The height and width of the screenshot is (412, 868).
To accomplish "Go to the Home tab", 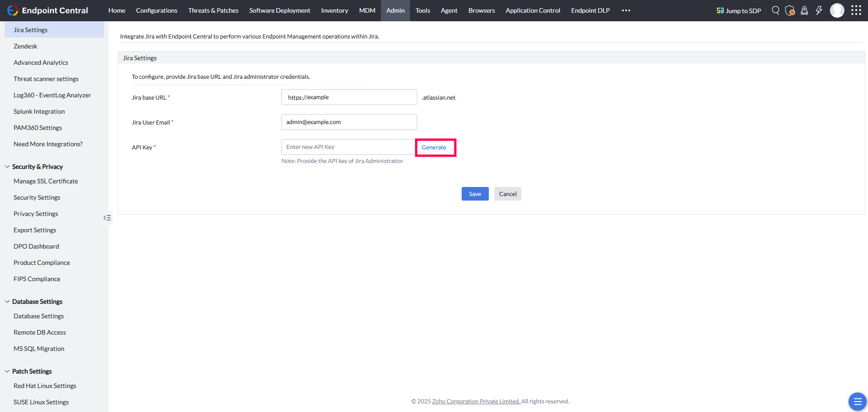I will pyautogui.click(x=117, y=10).
